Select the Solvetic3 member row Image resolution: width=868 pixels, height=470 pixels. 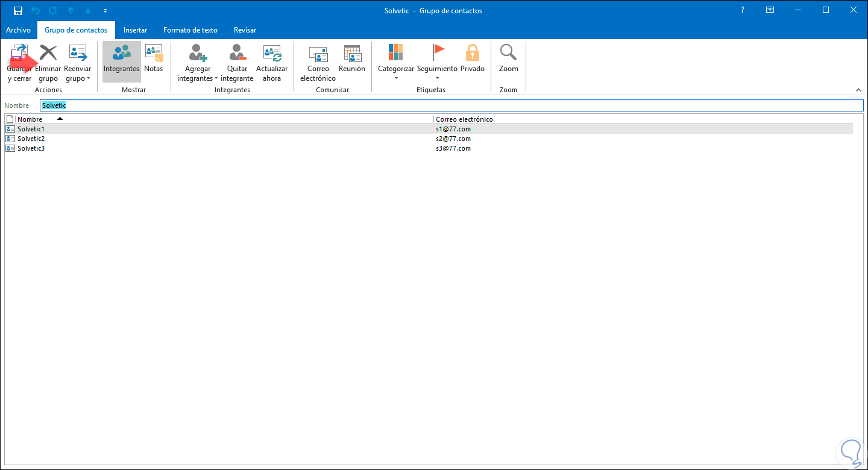click(429, 148)
